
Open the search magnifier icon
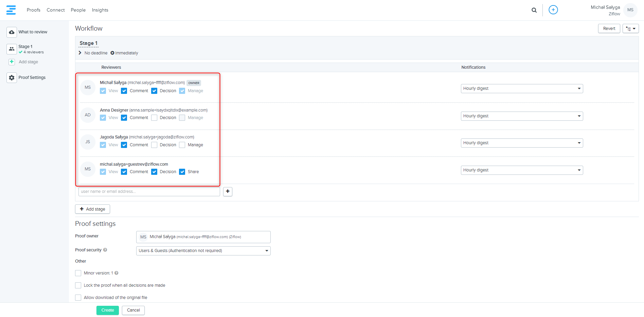click(534, 10)
